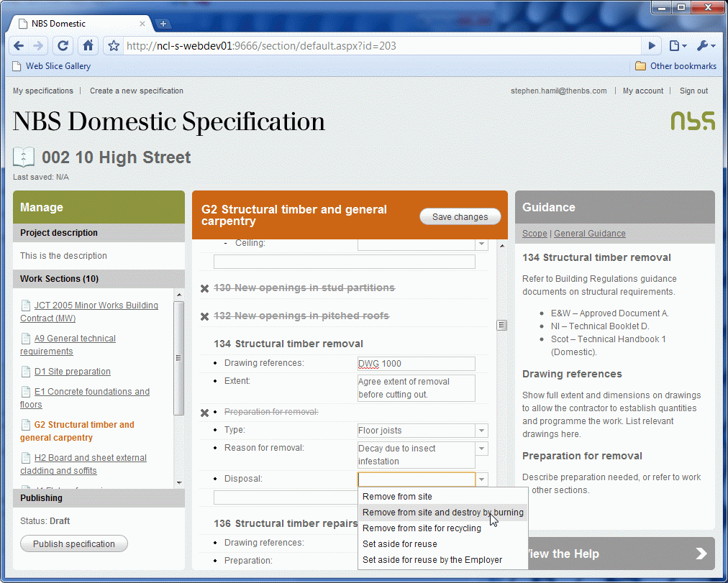Image resolution: width=728 pixels, height=583 pixels.
Task: Click the Save changes button
Action: (x=460, y=216)
